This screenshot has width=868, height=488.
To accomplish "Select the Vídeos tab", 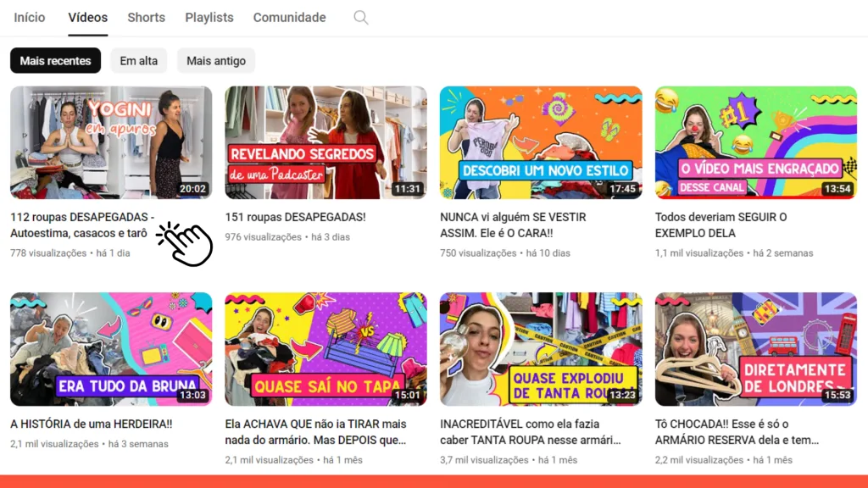I will [x=88, y=18].
